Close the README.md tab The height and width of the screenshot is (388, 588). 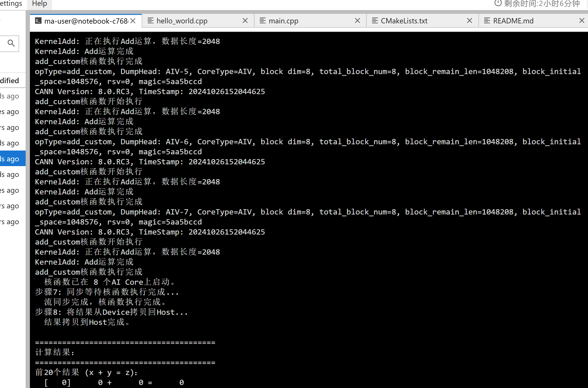[581, 21]
